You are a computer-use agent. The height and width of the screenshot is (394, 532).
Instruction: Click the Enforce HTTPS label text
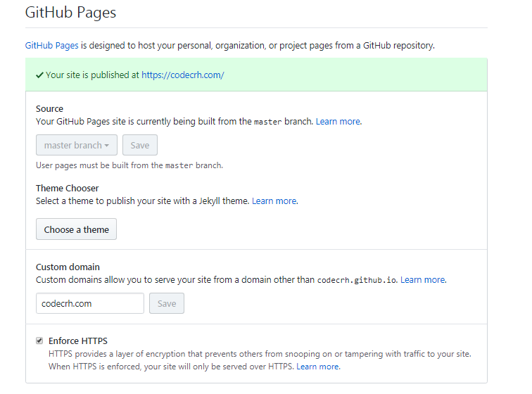[78, 341]
